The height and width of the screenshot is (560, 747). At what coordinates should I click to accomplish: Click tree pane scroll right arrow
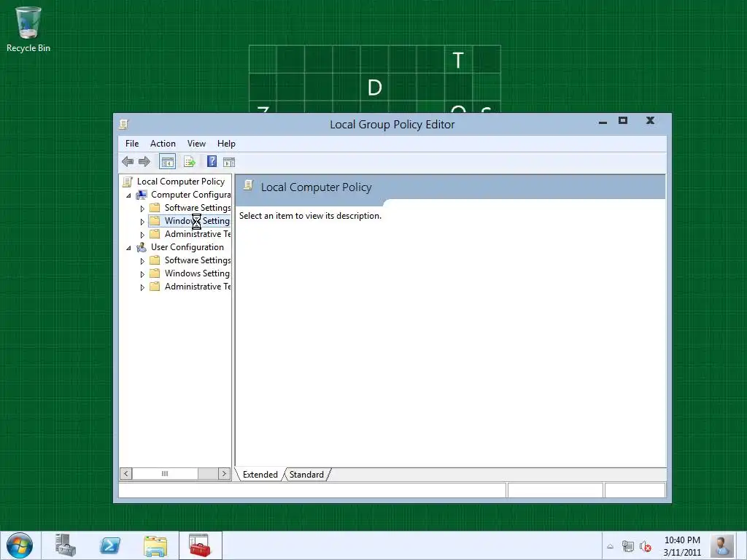tap(225, 473)
